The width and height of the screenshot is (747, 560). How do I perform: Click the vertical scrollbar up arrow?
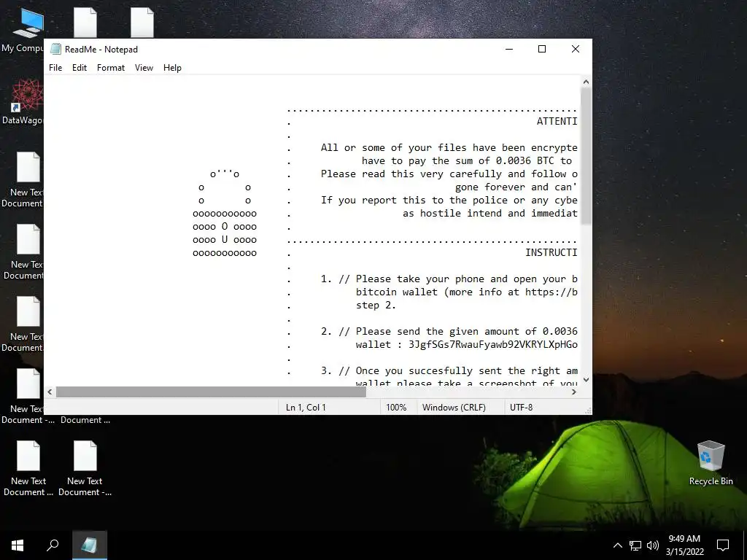pos(586,82)
